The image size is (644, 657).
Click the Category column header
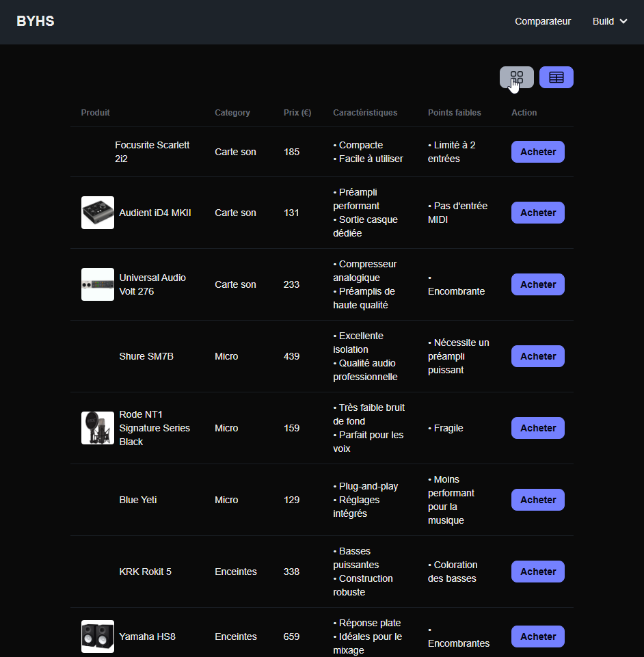232,113
